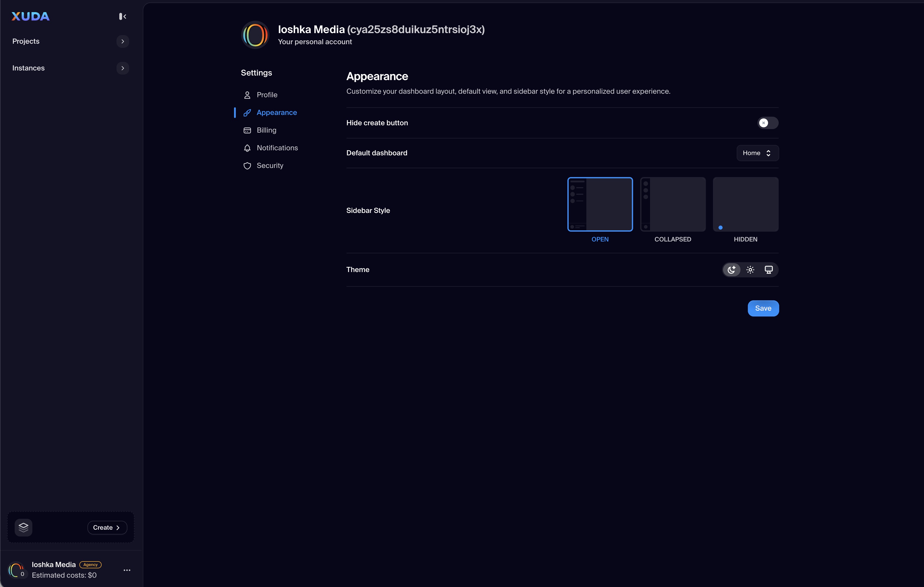Click the XUDA logo
This screenshot has height=587, width=924.
click(31, 16)
